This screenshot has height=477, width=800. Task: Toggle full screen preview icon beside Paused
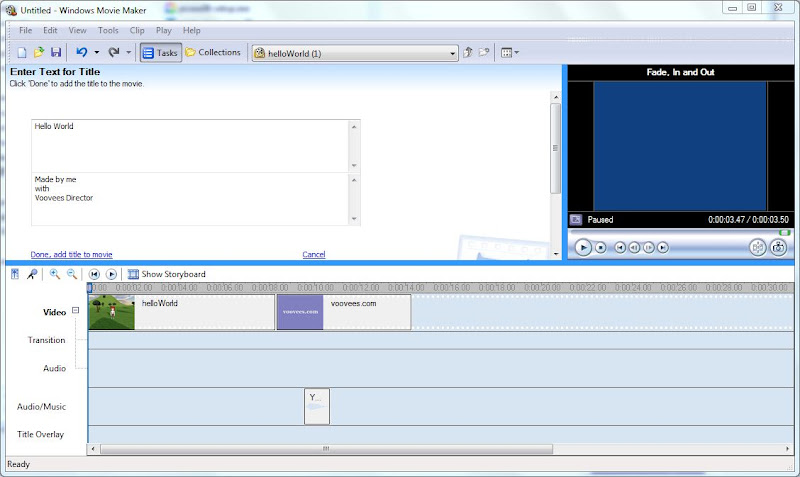(x=576, y=220)
